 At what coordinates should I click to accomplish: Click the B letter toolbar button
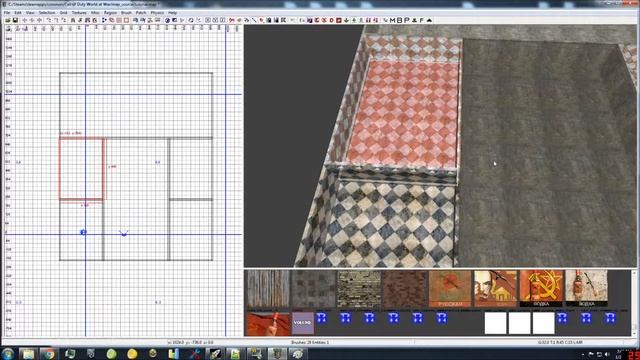(x=400, y=20)
